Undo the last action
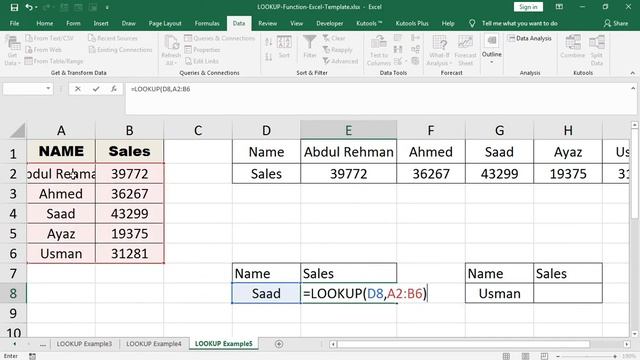Viewport: 640px width, 360px height. click(28, 7)
